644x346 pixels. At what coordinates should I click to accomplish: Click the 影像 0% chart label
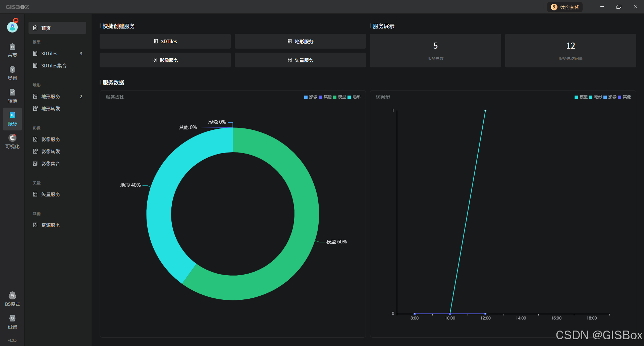217,122
